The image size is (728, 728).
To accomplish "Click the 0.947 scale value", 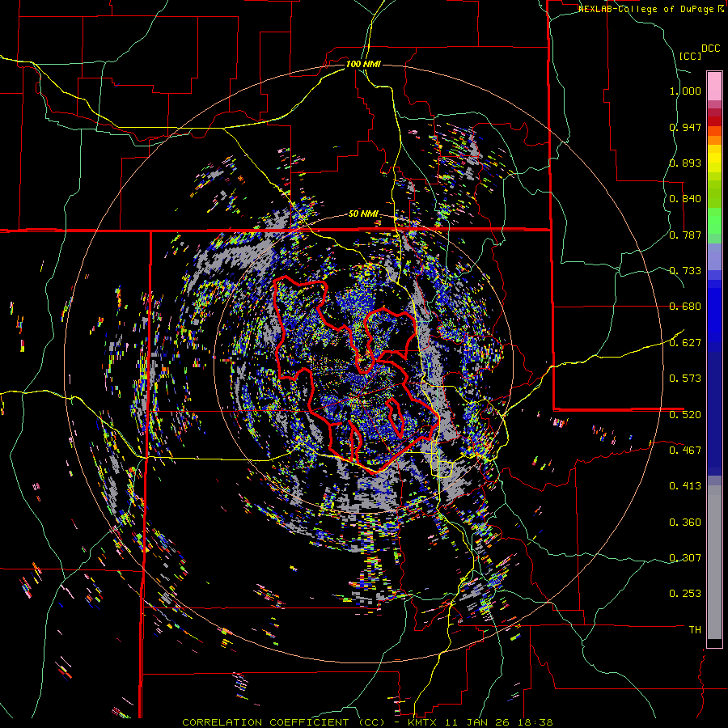I will click(685, 127).
